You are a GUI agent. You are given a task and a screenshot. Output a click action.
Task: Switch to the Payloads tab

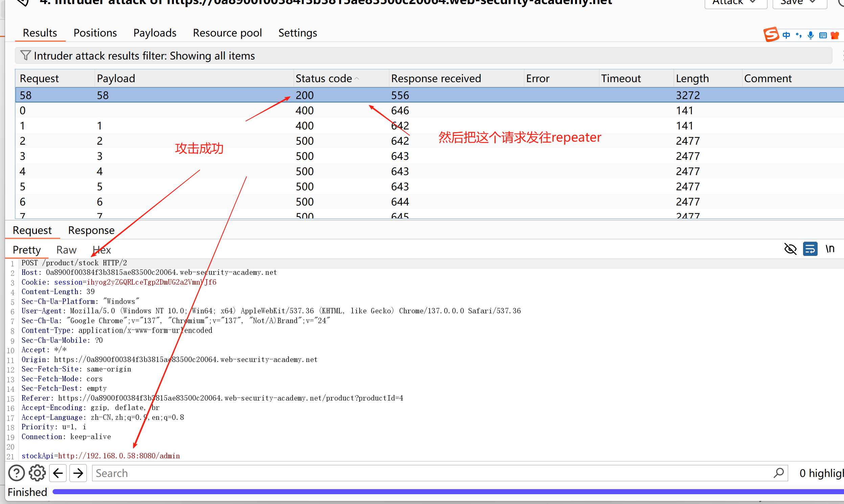click(x=155, y=33)
